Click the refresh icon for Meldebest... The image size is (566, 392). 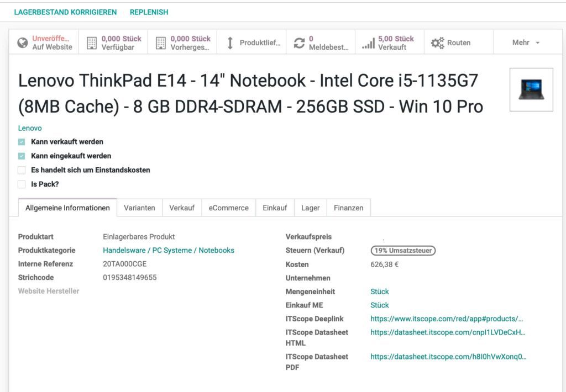pos(299,43)
